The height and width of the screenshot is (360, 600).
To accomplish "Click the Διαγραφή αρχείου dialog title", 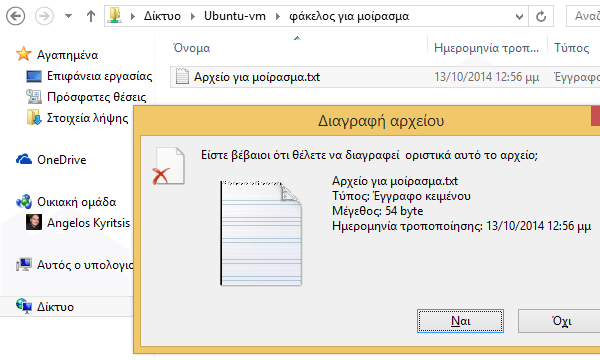I will [x=381, y=121].
